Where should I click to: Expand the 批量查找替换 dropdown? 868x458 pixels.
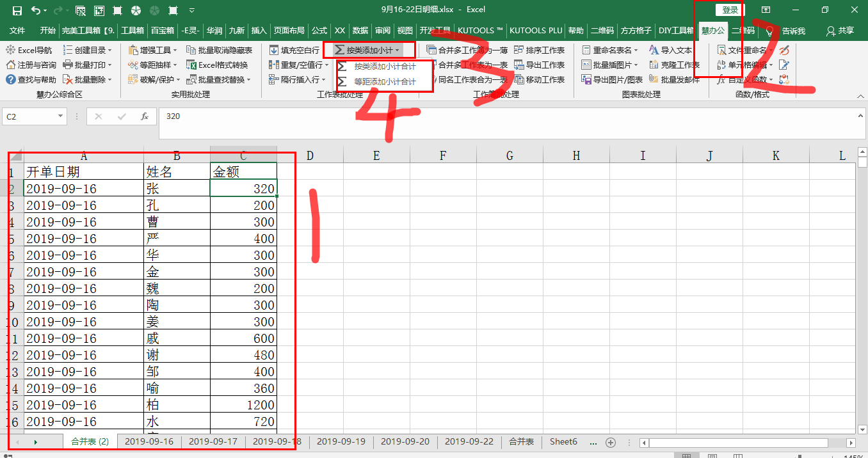coord(249,79)
